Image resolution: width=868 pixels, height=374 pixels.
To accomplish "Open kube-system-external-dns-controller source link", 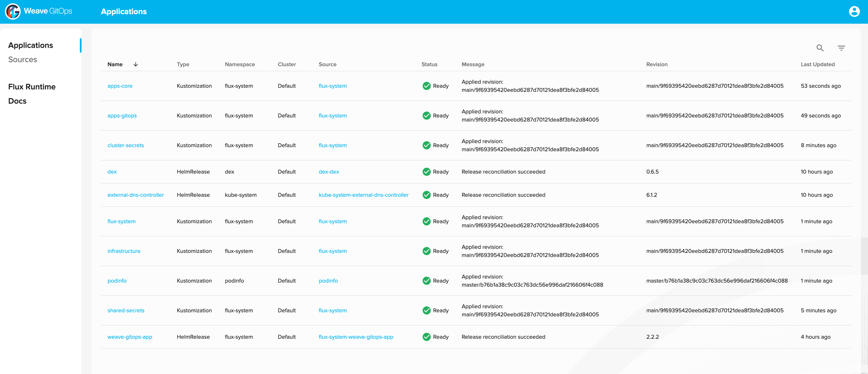I will coord(363,195).
